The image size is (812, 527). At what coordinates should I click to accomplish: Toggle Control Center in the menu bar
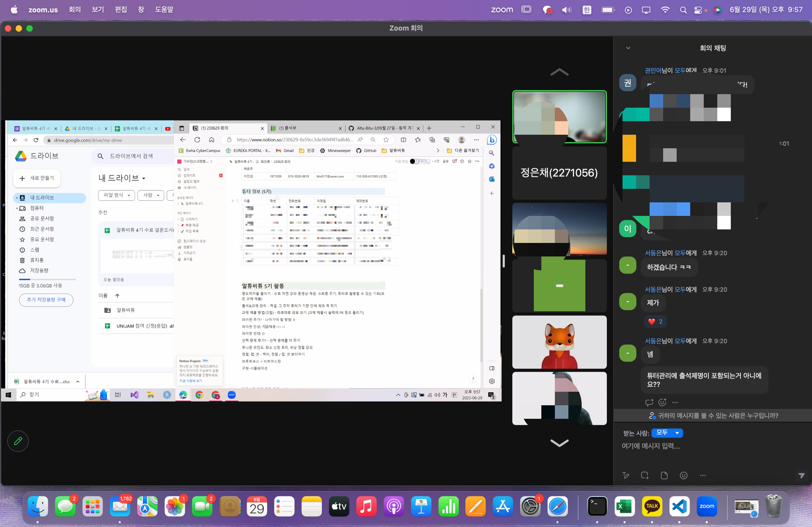(x=698, y=10)
